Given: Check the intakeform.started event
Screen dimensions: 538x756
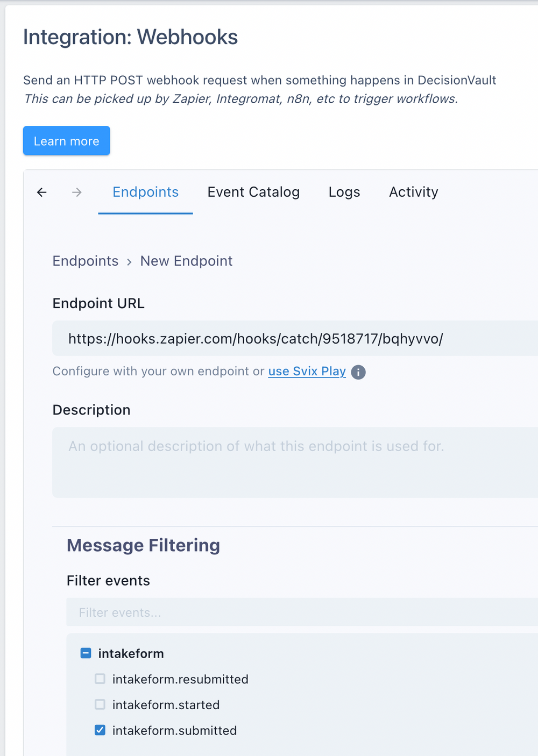Looking at the screenshot, I should 100,704.
